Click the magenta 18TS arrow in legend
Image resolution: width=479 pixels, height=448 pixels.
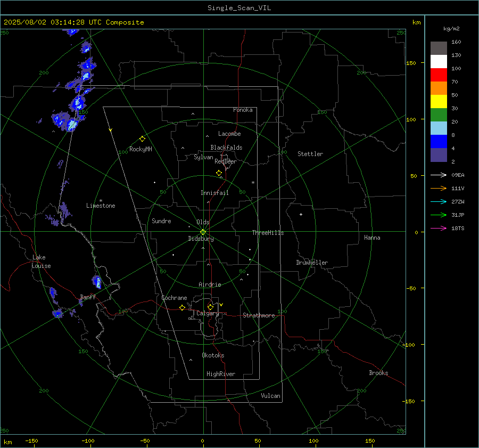point(439,228)
